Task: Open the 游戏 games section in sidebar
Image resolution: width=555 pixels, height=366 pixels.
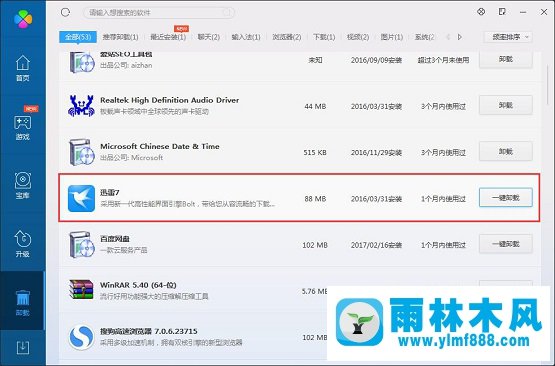Action: point(23,127)
